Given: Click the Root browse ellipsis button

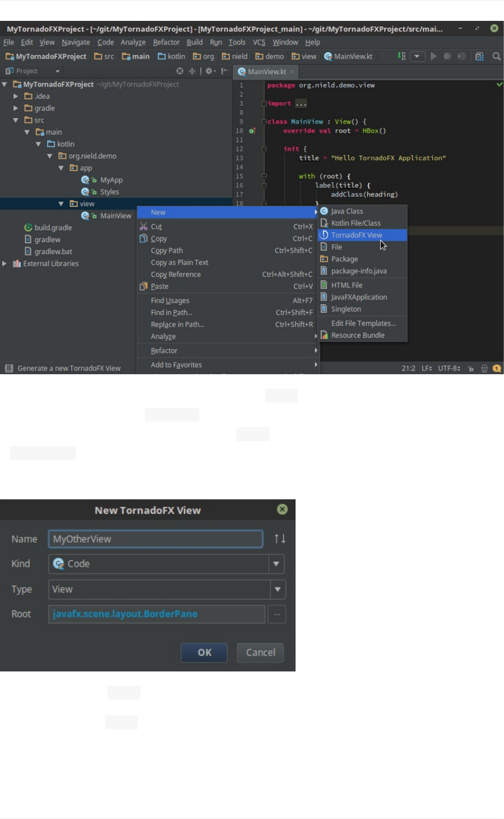Looking at the screenshot, I should (277, 614).
